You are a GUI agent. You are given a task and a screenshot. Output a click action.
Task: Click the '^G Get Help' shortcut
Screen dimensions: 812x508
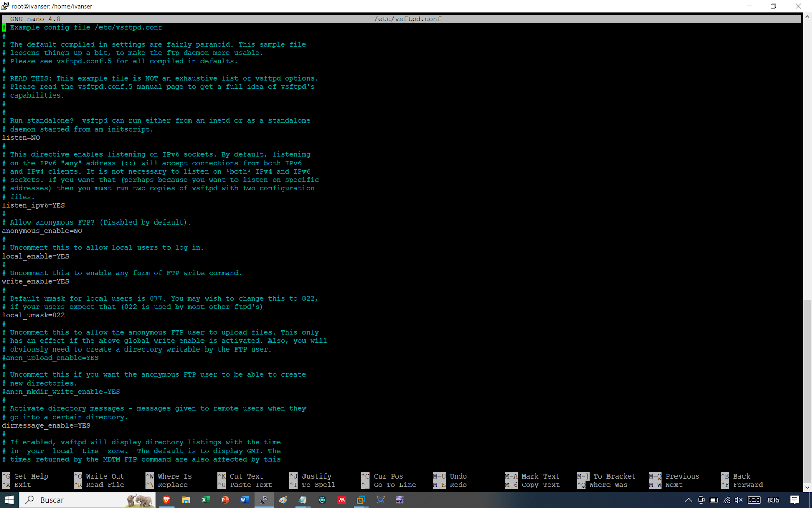point(25,477)
